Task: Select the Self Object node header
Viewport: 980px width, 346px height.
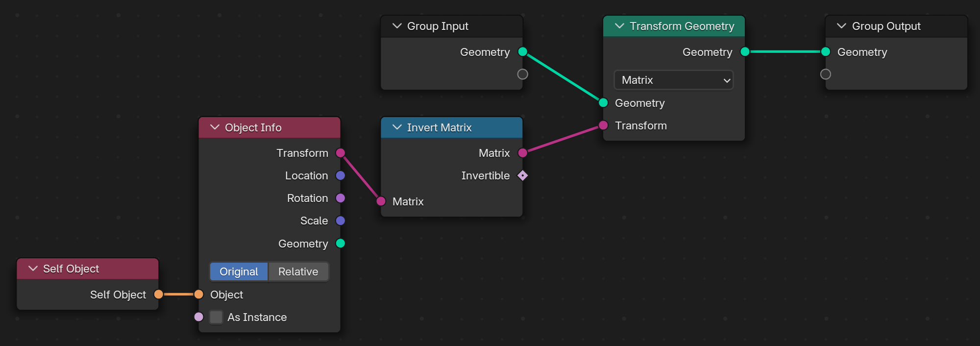Action: pyautogui.click(x=87, y=269)
